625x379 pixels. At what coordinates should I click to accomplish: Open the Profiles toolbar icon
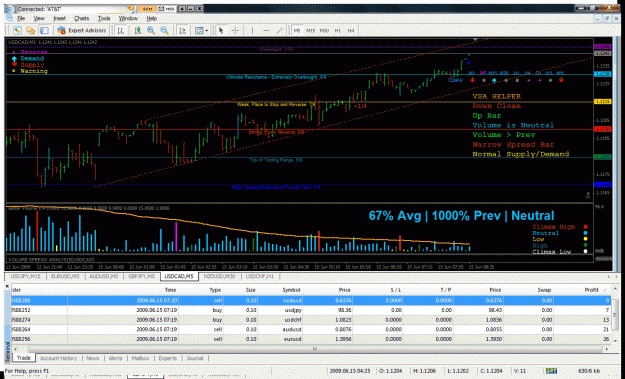tap(30, 30)
